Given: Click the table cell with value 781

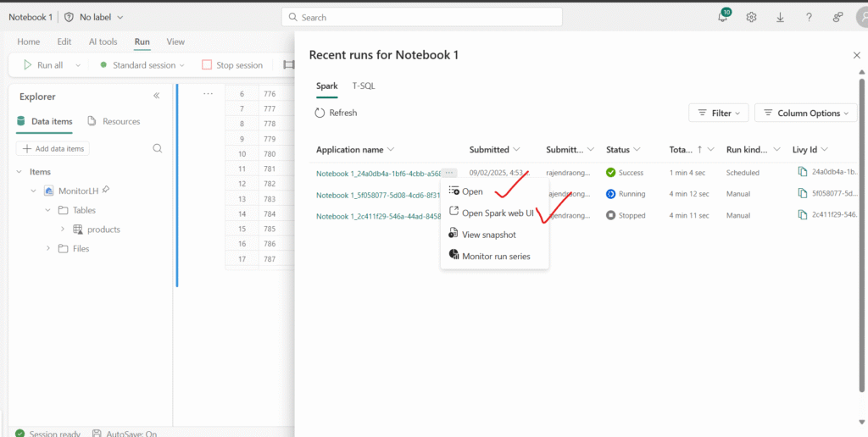Looking at the screenshot, I should pyautogui.click(x=270, y=169).
